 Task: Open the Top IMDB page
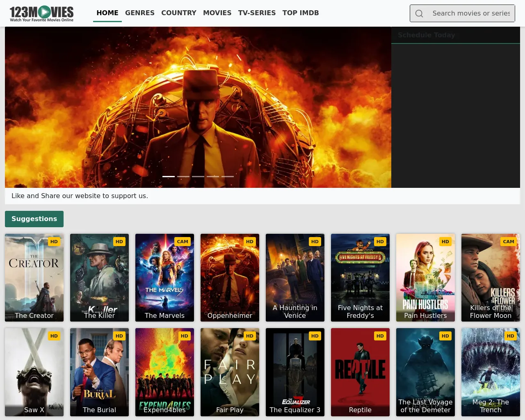(x=301, y=13)
